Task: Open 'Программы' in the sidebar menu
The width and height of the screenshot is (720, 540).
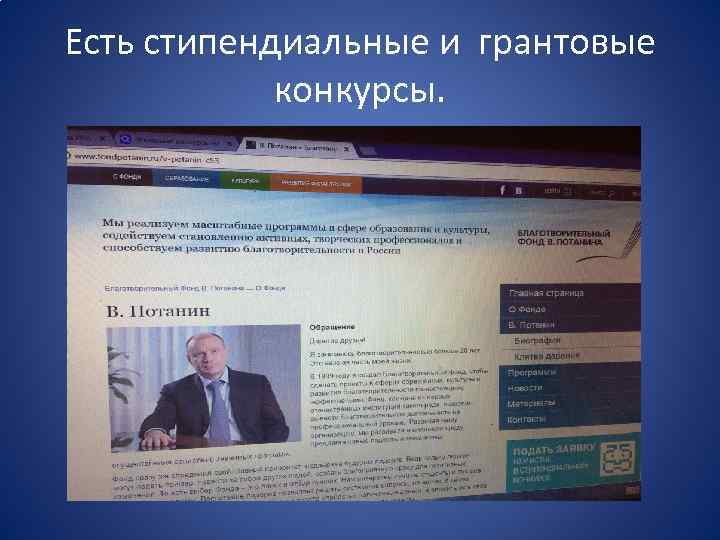Action: tap(569, 372)
